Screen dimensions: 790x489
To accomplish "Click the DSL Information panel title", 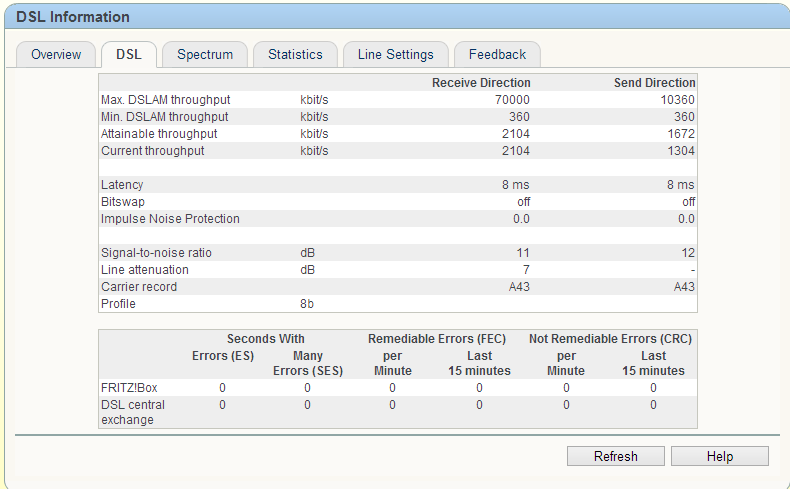I will (x=73, y=17).
